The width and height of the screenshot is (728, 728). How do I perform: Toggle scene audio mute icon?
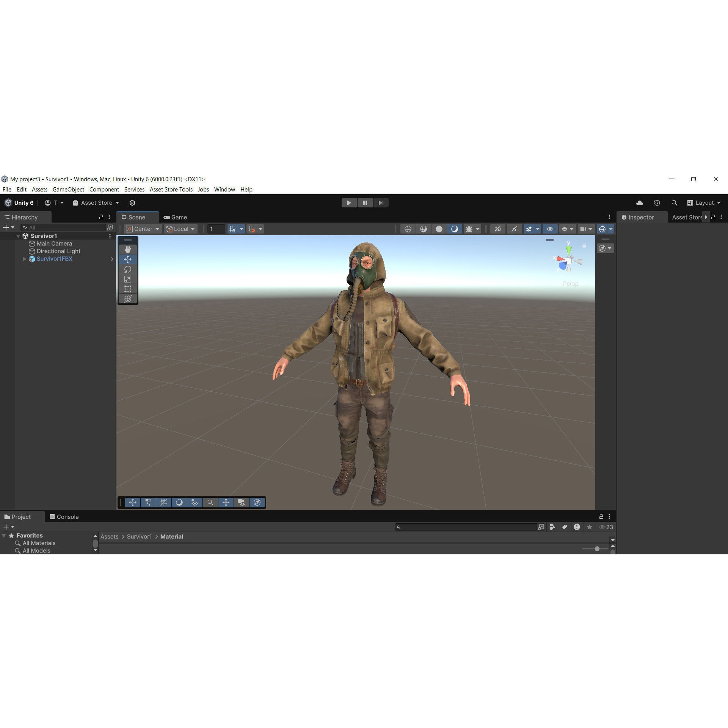click(514, 229)
